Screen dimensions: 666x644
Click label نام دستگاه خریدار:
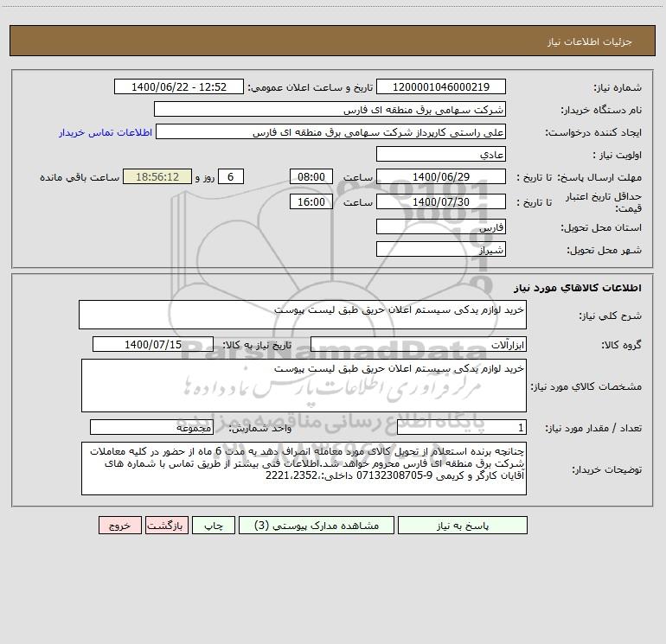(601, 110)
